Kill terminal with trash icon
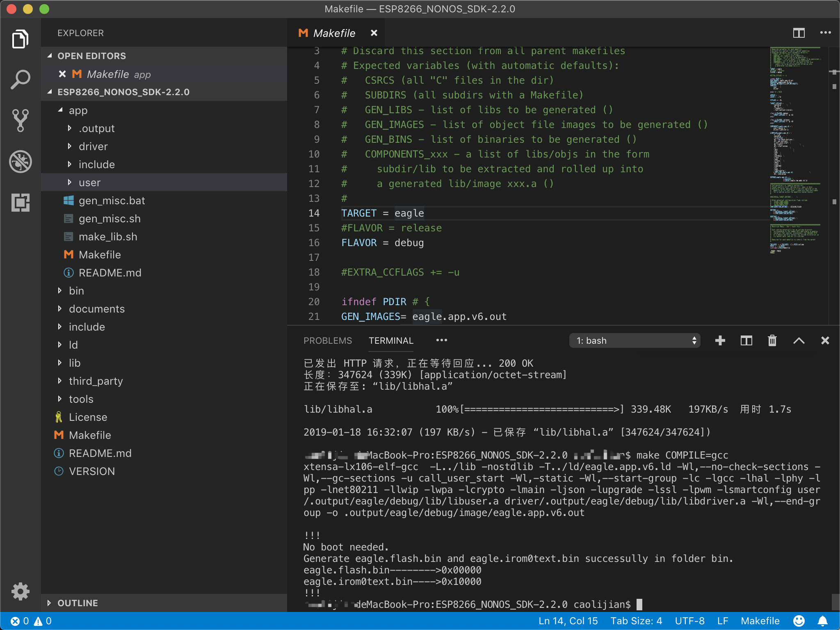Screen dimensions: 840x630 (772, 340)
